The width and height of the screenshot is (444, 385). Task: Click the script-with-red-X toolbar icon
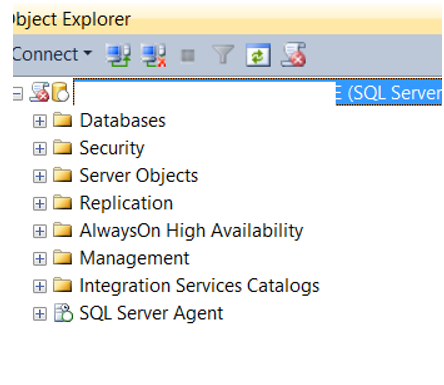point(294,54)
